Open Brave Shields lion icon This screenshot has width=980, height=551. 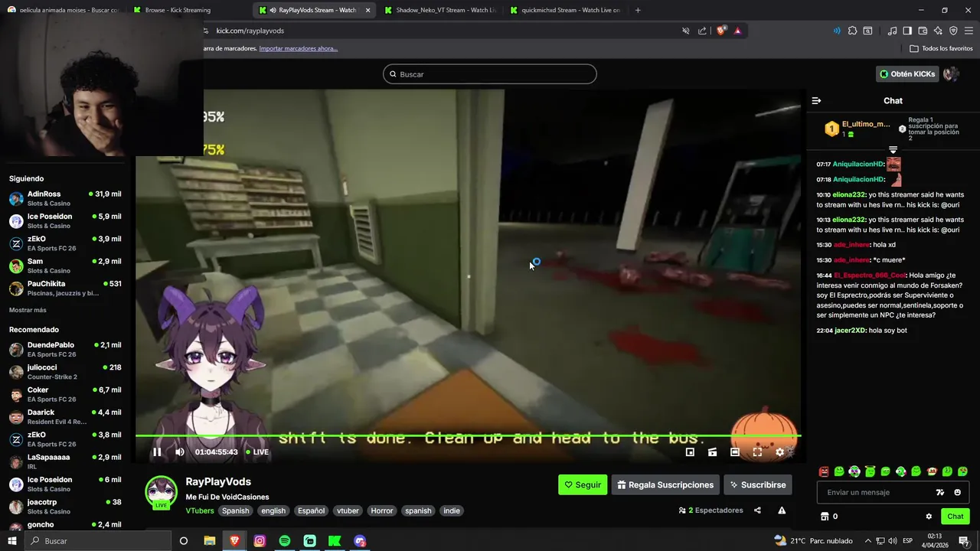(x=721, y=31)
